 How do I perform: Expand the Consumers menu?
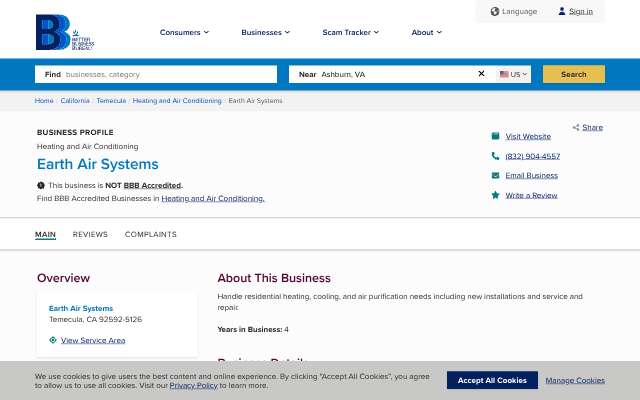(x=184, y=32)
